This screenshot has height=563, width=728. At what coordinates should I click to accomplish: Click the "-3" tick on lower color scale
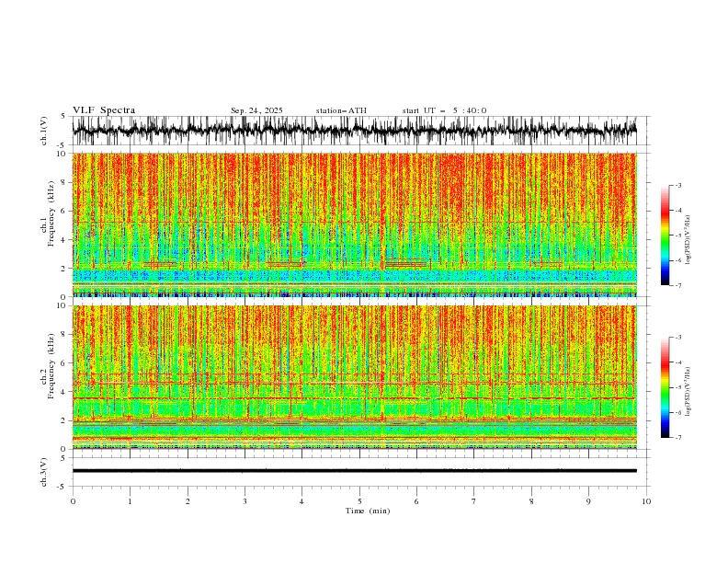(678, 338)
